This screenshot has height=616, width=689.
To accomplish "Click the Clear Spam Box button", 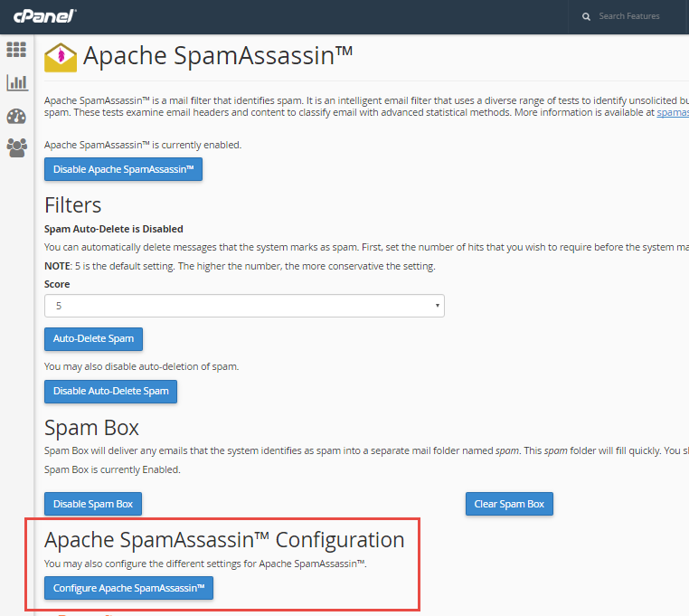I will pos(509,504).
